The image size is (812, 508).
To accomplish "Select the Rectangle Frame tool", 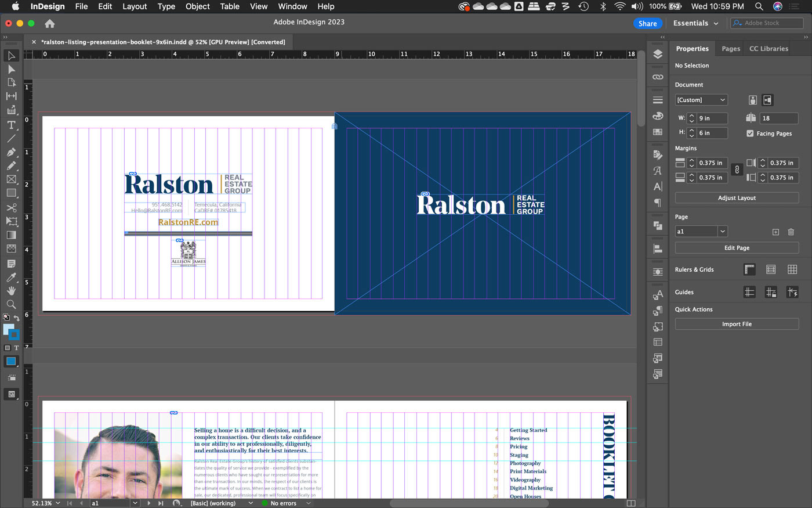I will tap(11, 179).
